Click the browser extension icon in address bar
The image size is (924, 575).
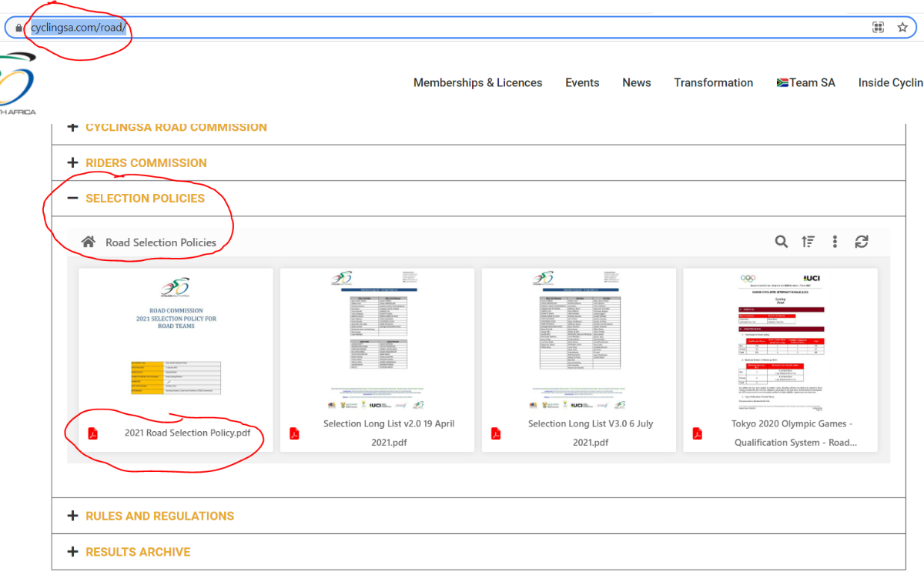point(878,28)
